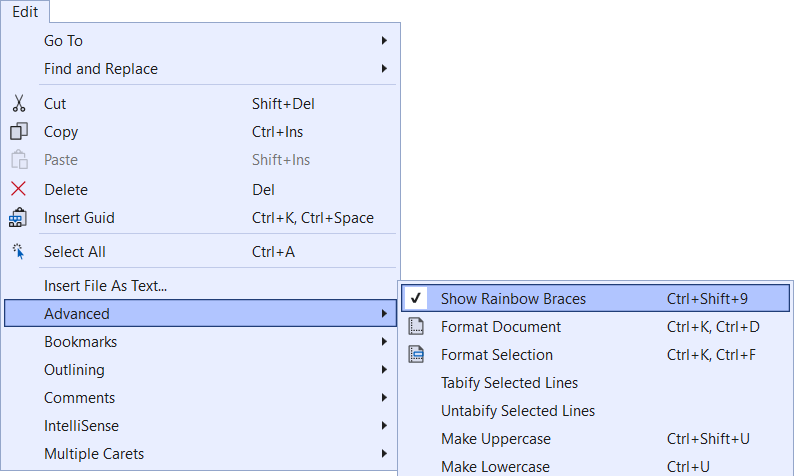Open the Bookmarks submenu
Screen dimensions: 794x476
coord(80,342)
